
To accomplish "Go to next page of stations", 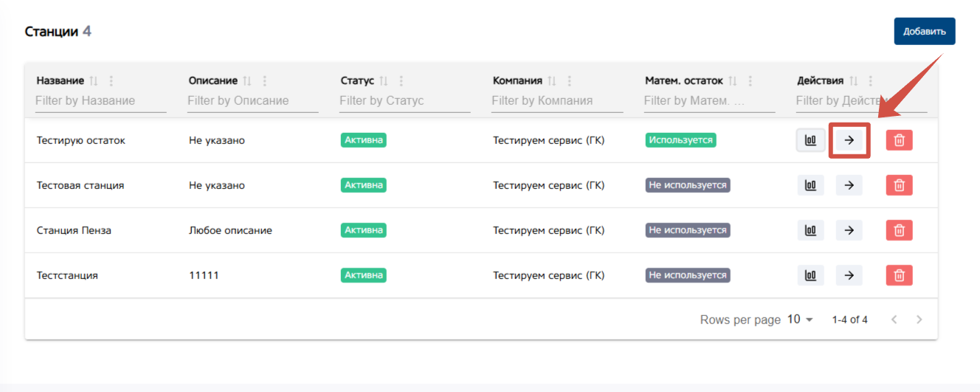I will click(919, 320).
